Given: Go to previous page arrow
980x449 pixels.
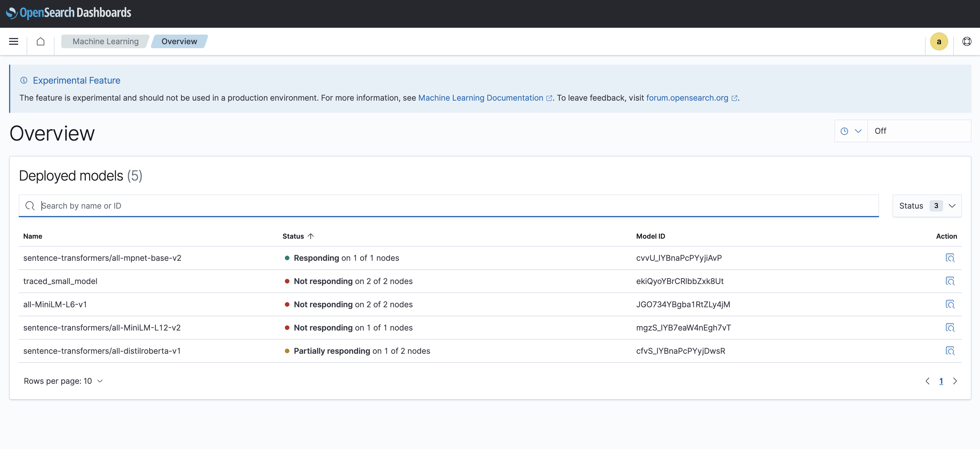Looking at the screenshot, I should coord(927,381).
